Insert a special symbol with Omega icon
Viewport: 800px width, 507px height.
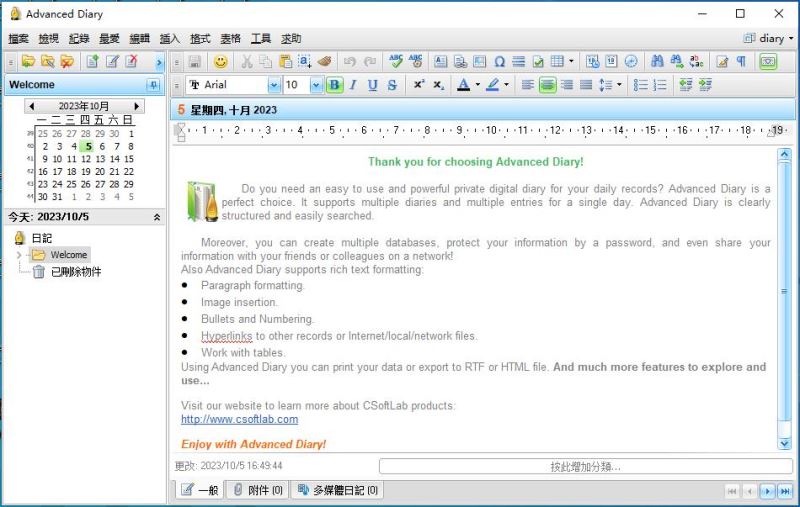click(x=499, y=62)
